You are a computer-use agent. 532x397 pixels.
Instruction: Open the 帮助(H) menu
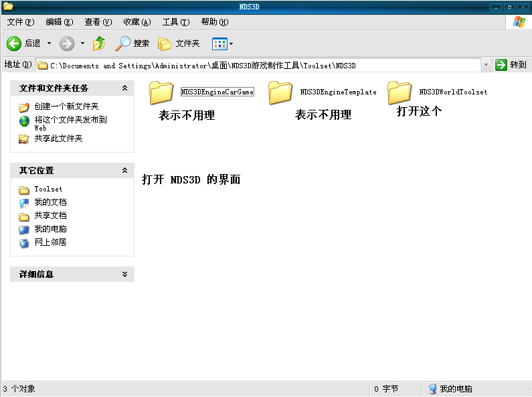215,22
